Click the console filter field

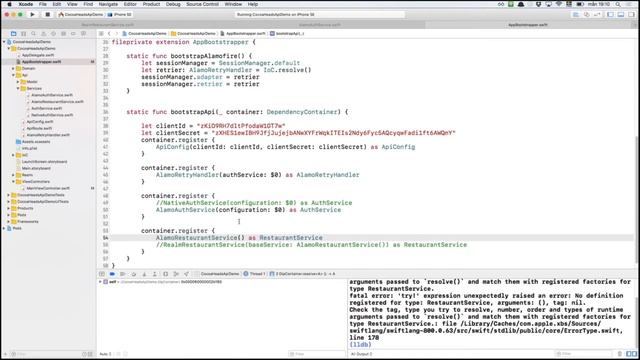click(584, 354)
